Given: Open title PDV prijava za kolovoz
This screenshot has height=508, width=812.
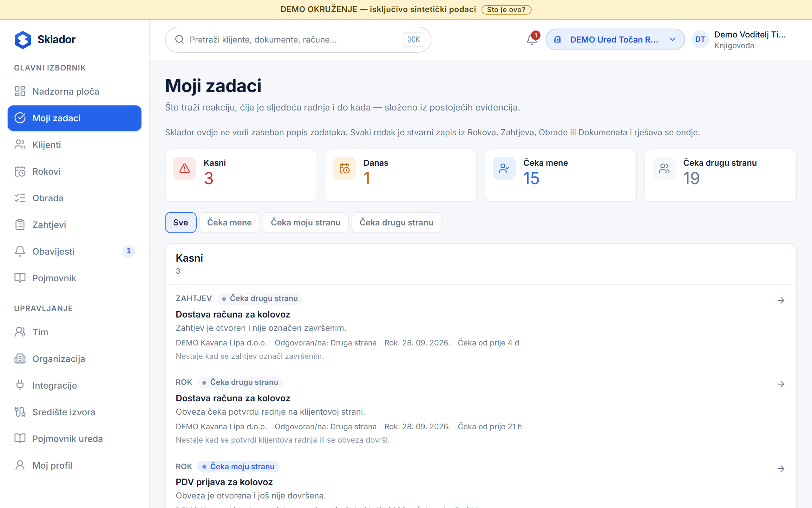Looking at the screenshot, I should coord(224,482).
